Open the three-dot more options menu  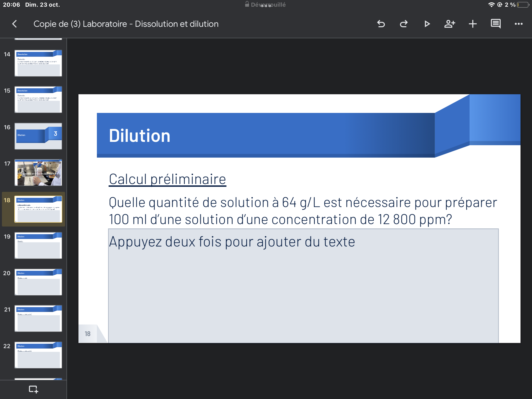(x=518, y=24)
